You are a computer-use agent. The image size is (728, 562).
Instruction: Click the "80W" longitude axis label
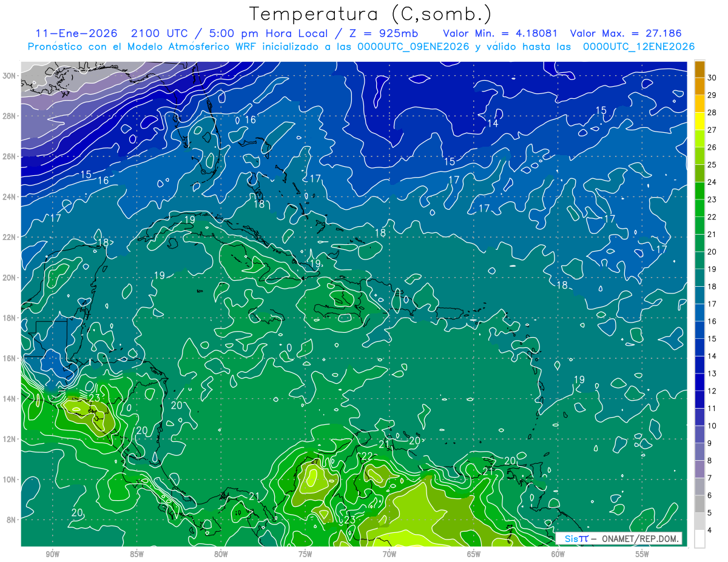point(221,554)
